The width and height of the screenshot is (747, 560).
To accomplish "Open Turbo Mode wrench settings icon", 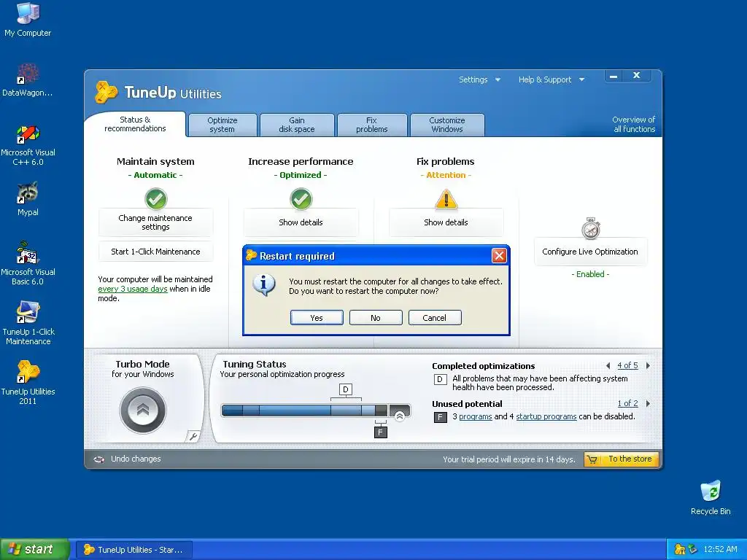I will [x=193, y=436].
